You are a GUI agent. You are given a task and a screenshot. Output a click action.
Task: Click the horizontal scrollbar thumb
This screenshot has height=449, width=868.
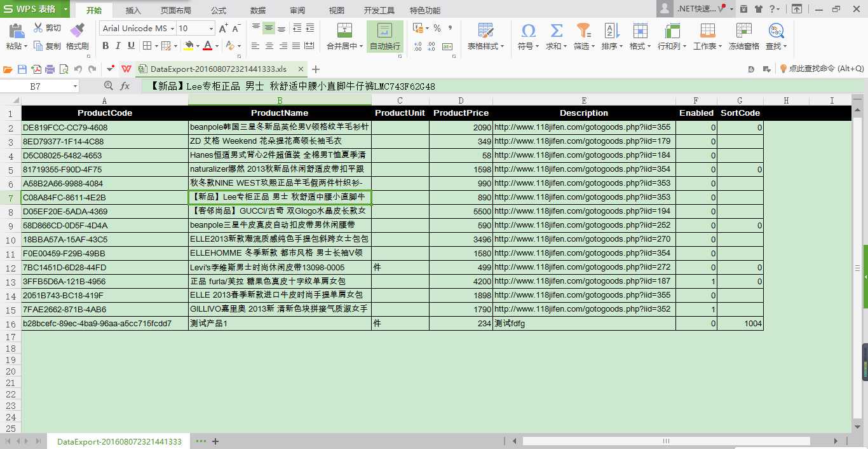coord(666,441)
